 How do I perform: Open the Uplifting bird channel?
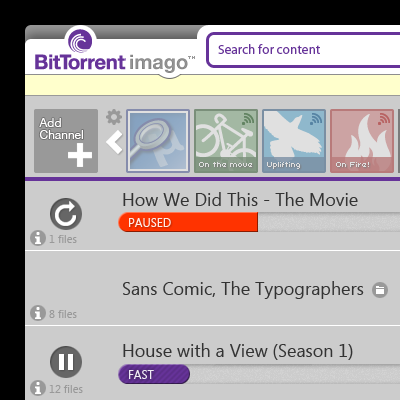click(294, 141)
